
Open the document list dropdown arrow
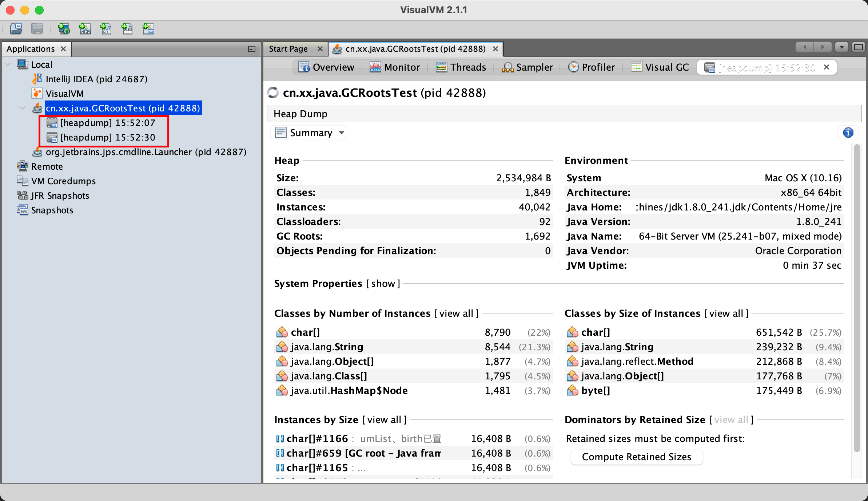[x=842, y=47]
